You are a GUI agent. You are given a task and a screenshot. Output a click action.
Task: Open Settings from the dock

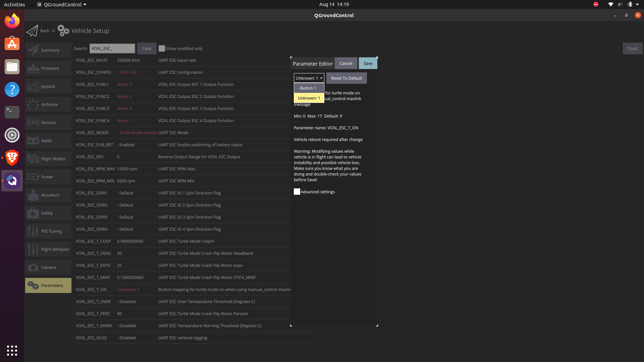click(12, 135)
